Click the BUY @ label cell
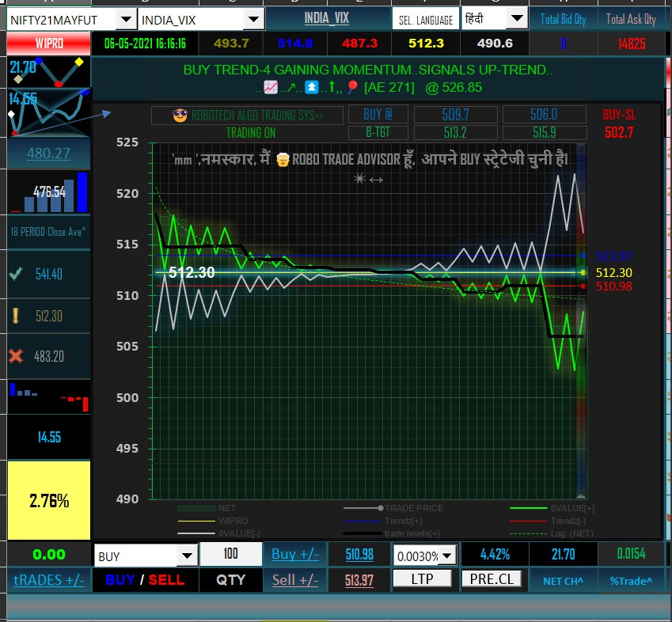Viewport: 672px width, 622px height. pos(378,115)
